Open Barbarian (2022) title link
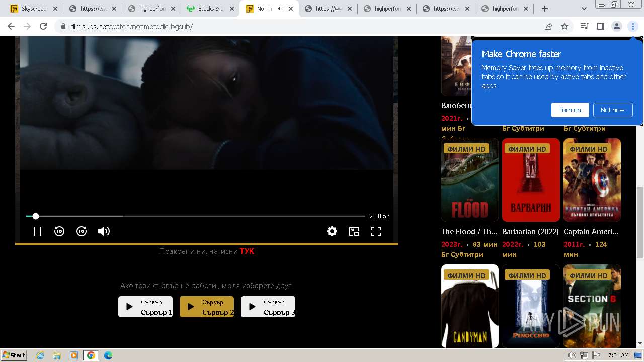 530,232
